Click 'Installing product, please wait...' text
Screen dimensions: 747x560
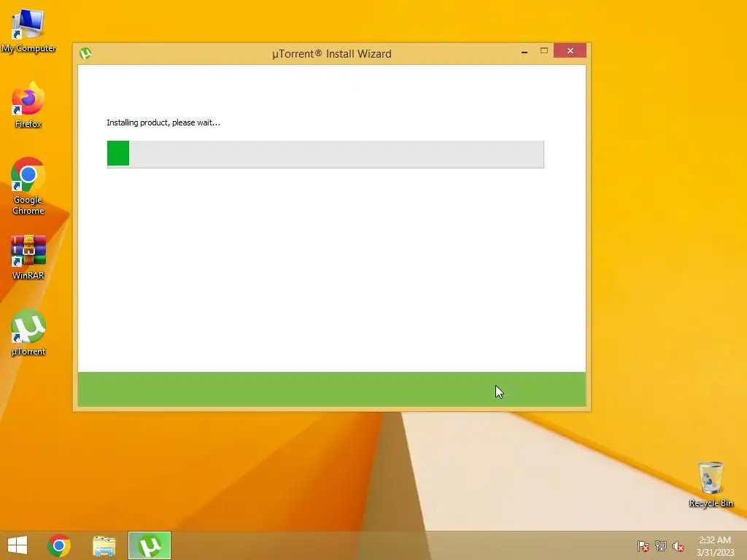click(163, 122)
